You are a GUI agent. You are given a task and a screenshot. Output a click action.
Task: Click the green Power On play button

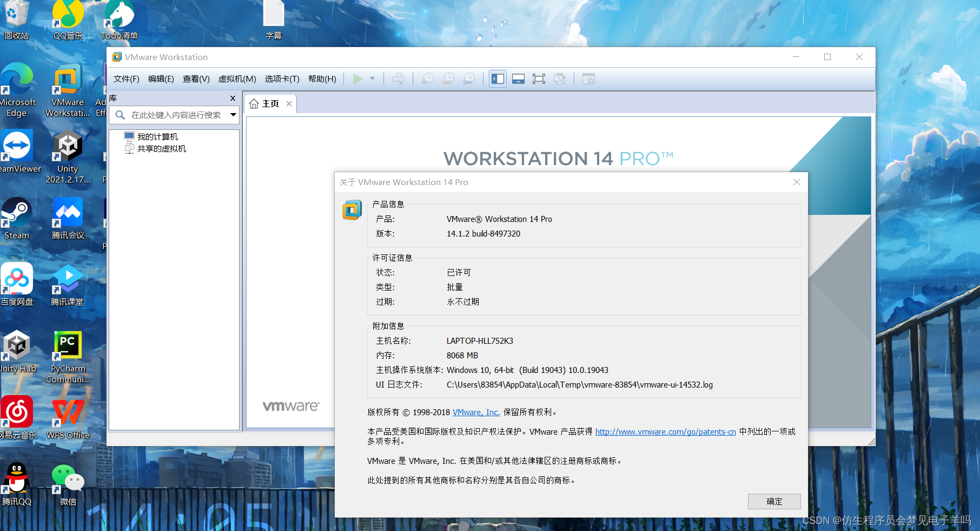tap(357, 79)
